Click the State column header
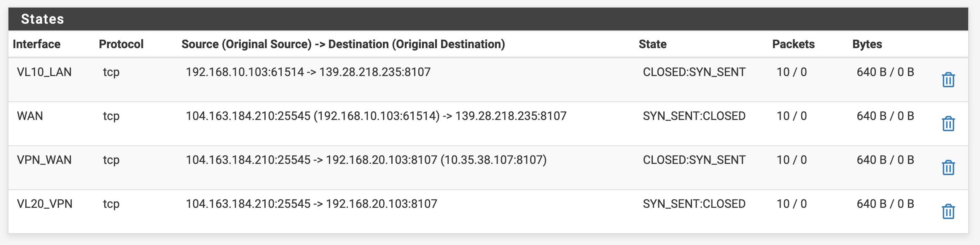 point(652,44)
